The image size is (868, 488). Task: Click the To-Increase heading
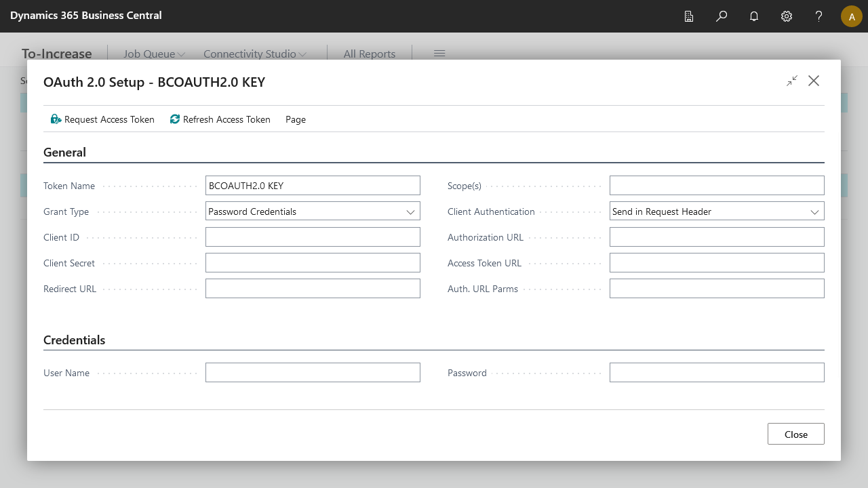click(x=57, y=54)
